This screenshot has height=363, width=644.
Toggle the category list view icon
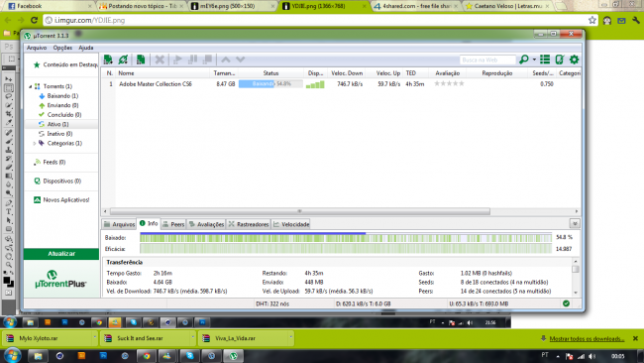click(x=545, y=60)
